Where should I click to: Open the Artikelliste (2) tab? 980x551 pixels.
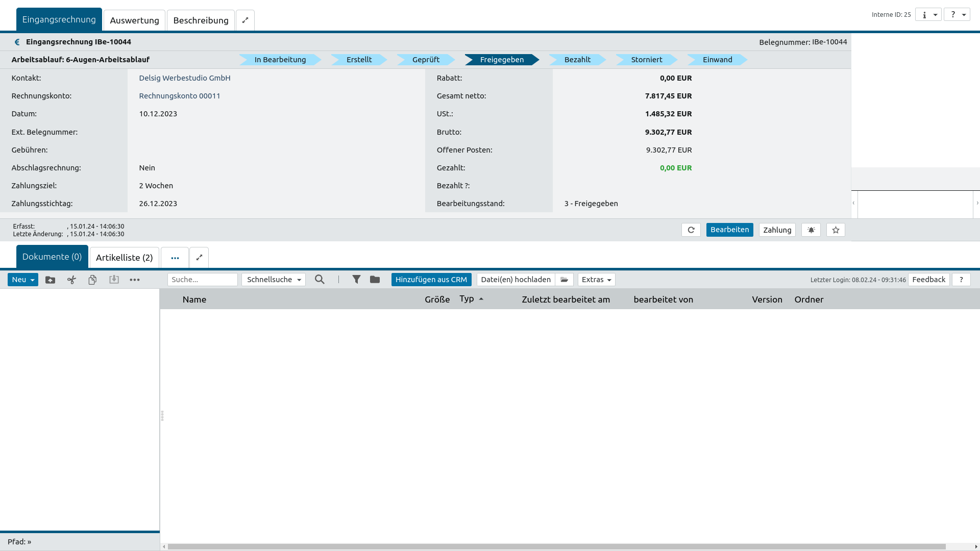point(124,258)
